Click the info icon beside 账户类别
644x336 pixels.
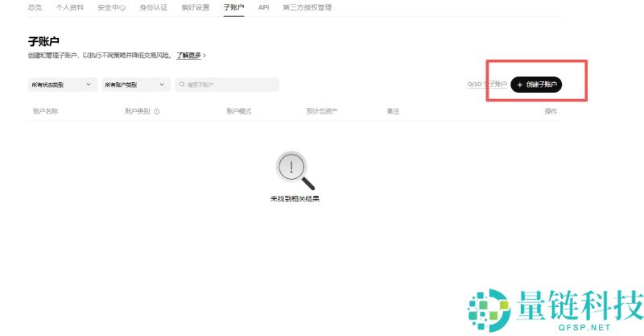(156, 111)
